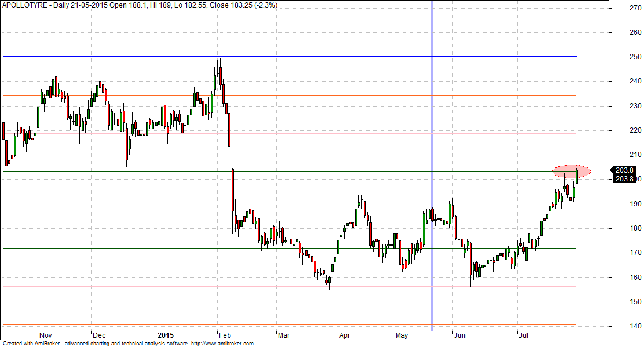Click the APOLLOTYRE chart title text
The height and width of the screenshot is (347, 644).
click(24, 5)
